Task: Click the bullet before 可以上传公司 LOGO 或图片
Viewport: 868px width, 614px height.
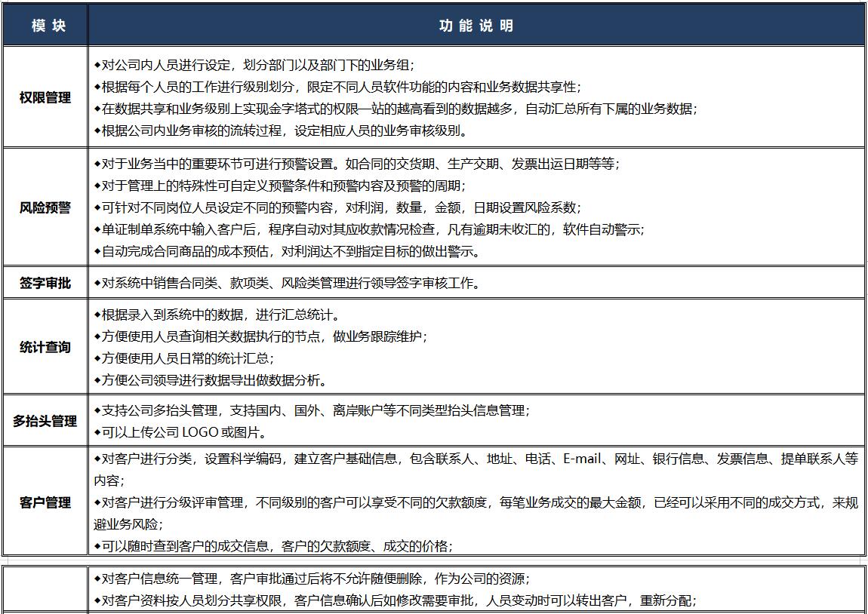Action: click(x=97, y=431)
